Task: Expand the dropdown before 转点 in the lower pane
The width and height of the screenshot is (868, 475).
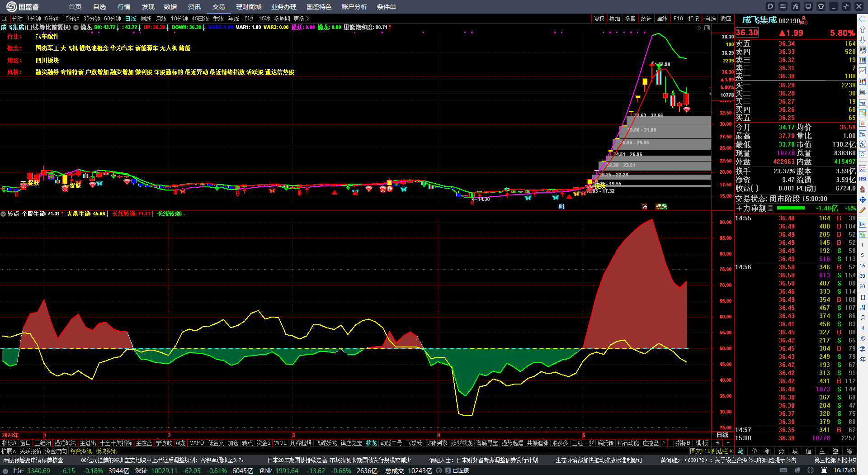Action: [x=3, y=214]
